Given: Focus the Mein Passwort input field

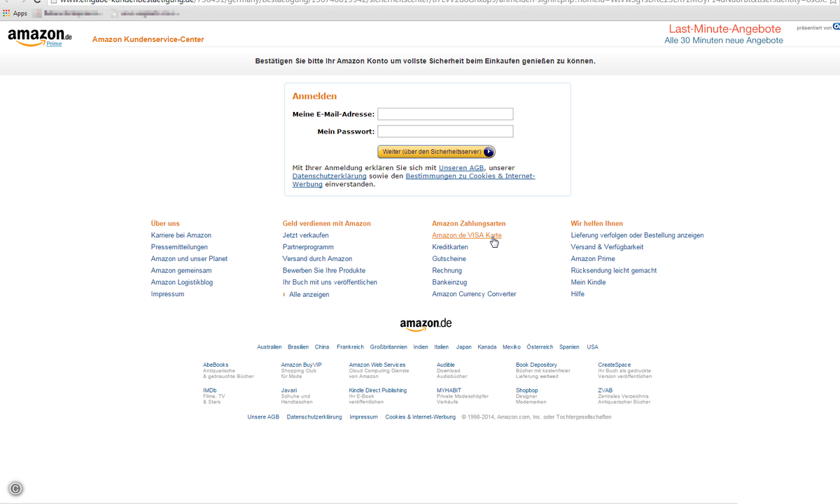Looking at the screenshot, I should [x=445, y=132].
